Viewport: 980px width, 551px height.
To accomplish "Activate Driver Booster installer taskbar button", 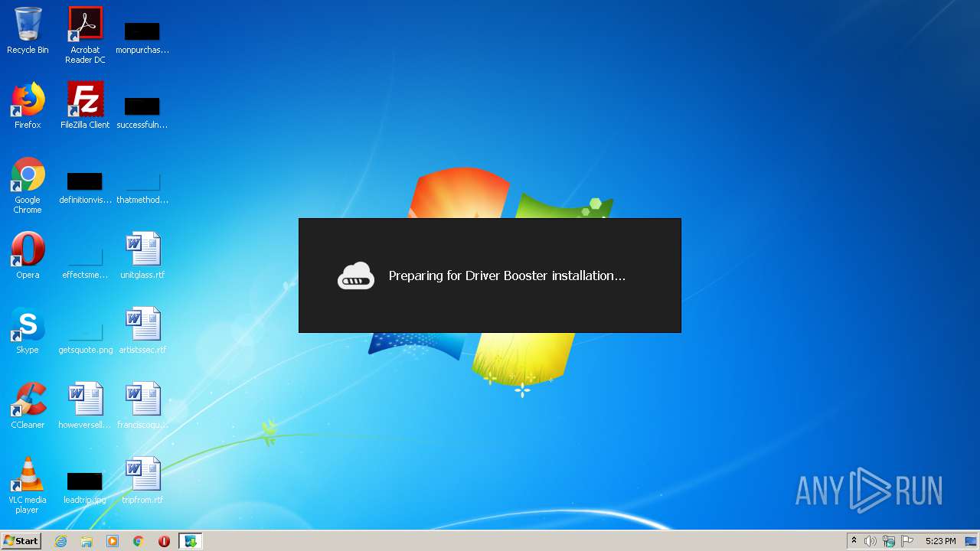I will pos(190,541).
